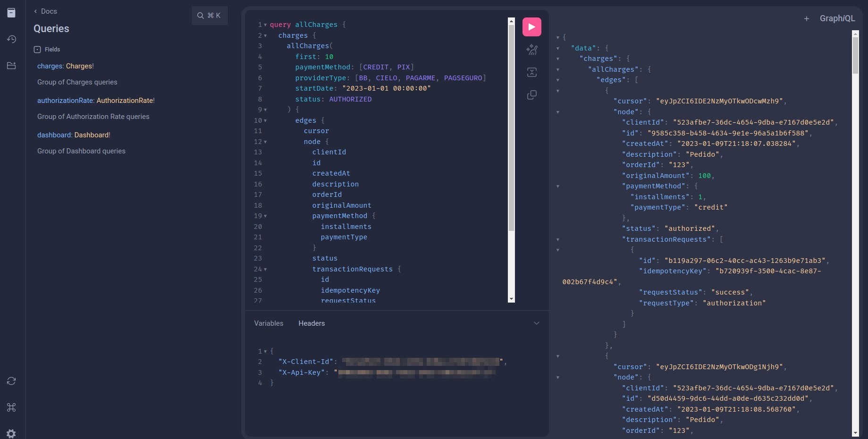The image size is (868, 439).
Task: Click the X-Client-Id header value
Action: 422,362
